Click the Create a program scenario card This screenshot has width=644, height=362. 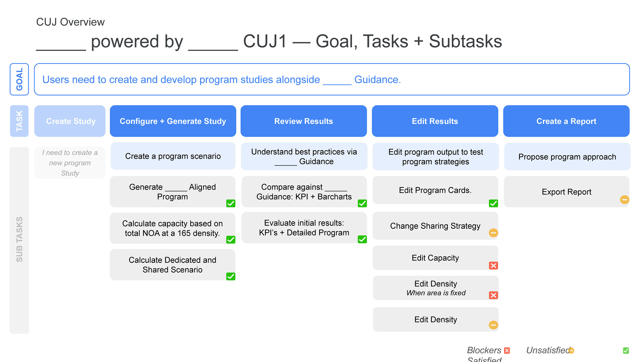[173, 156]
